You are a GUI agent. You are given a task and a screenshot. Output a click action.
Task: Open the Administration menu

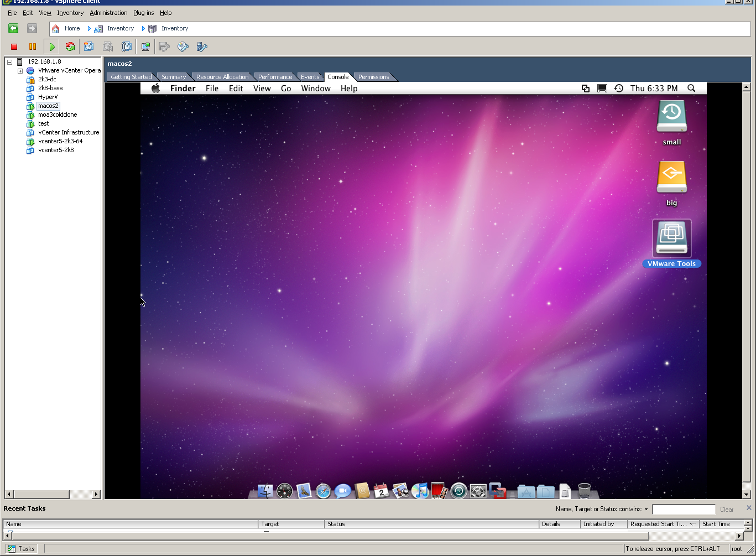point(108,13)
